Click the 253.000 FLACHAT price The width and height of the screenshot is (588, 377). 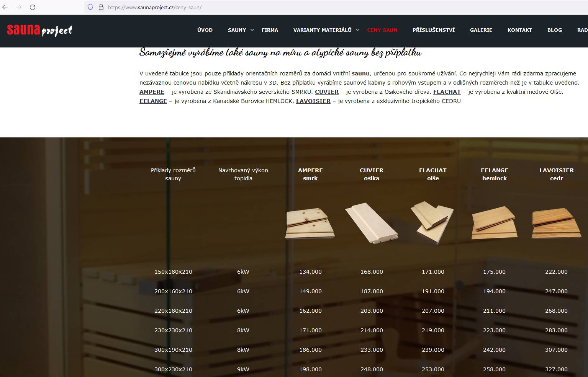(x=433, y=369)
